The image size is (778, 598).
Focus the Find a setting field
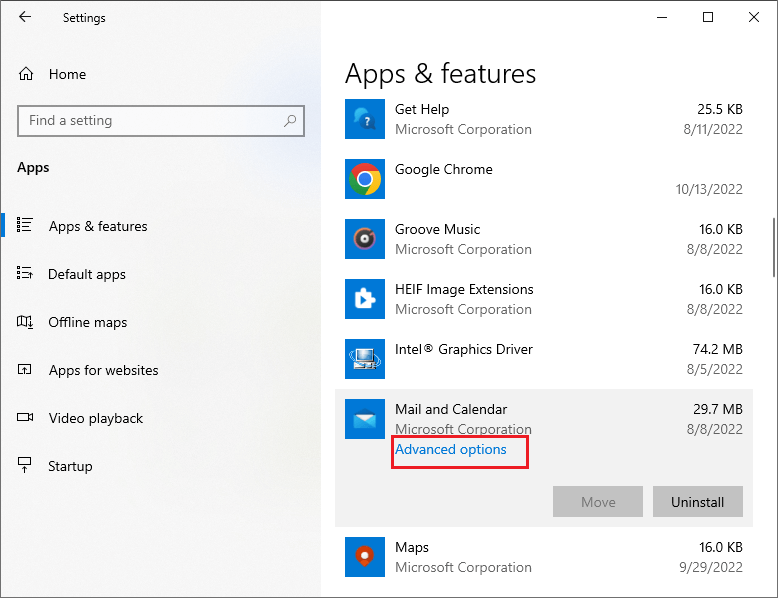click(161, 121)
